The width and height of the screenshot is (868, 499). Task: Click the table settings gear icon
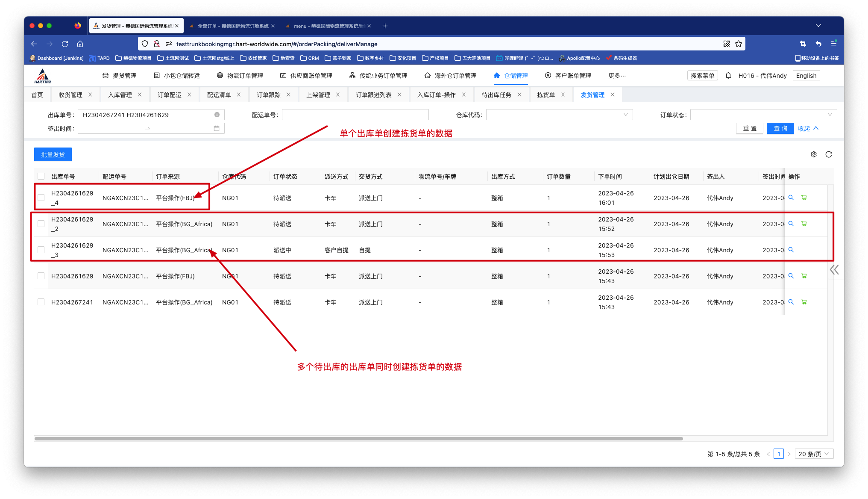click(x=813, y=154)
